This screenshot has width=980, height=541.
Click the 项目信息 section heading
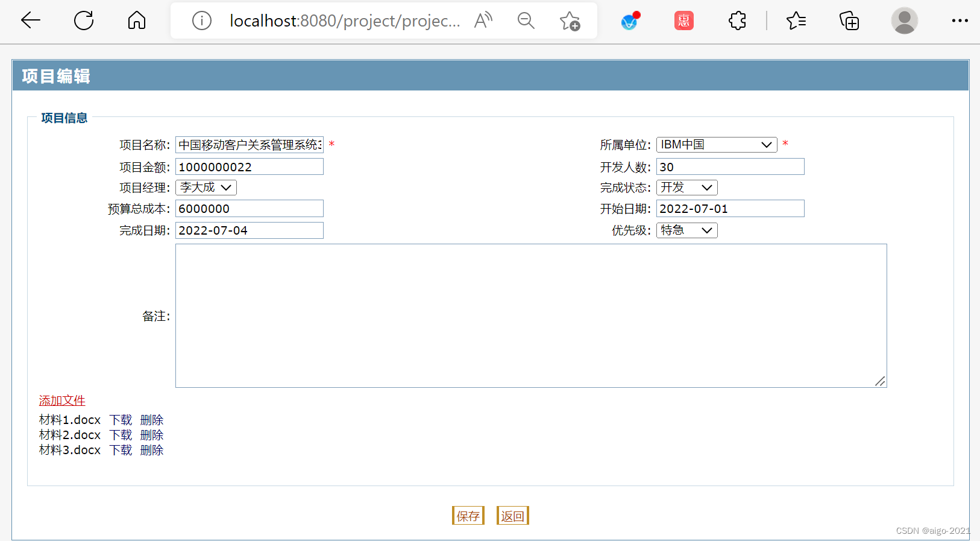pos(64,118)
